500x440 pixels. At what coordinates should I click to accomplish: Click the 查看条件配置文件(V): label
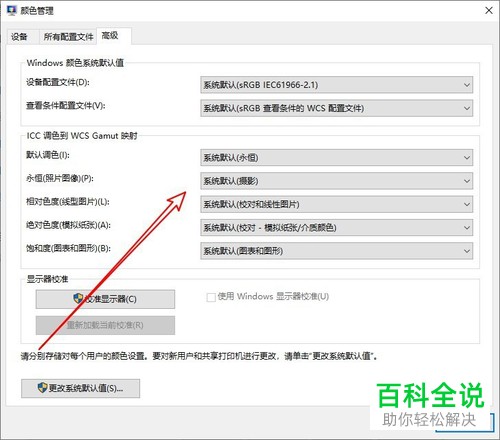tap(66, 105)
